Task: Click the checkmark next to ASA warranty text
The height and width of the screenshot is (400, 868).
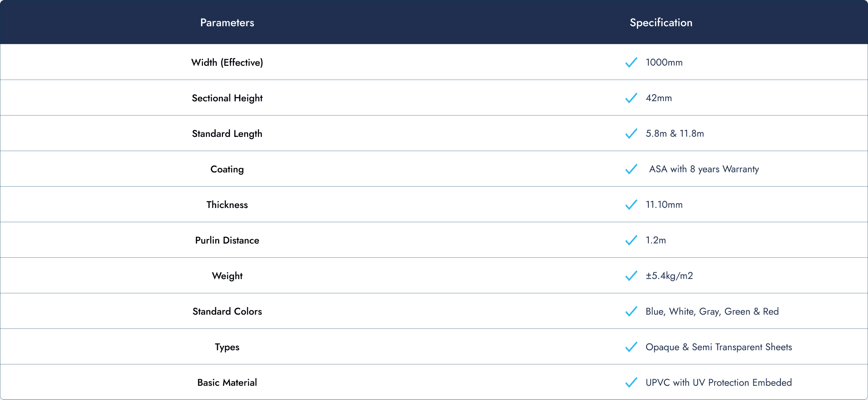Action: point(631,169)
